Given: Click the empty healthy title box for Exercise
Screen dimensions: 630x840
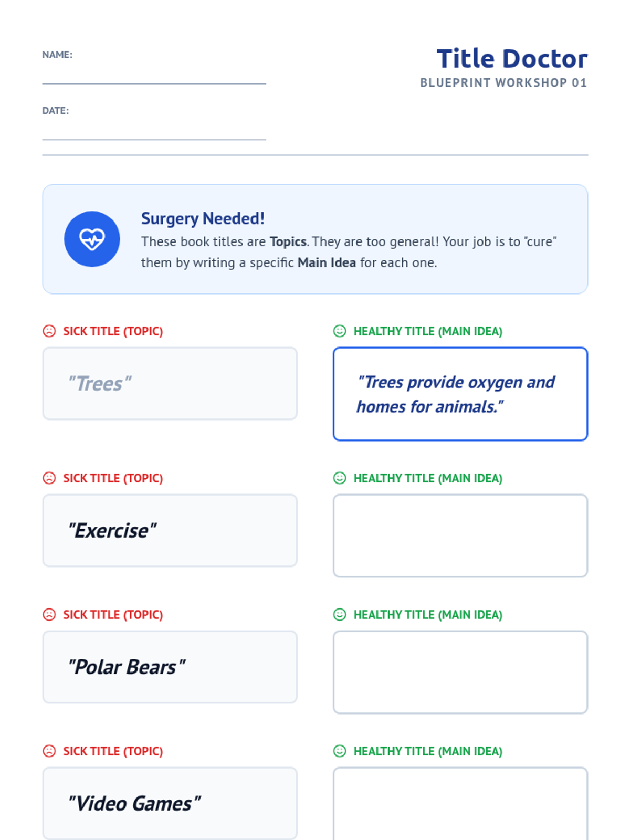Looking at the screenshot, I should click(460, 535).
